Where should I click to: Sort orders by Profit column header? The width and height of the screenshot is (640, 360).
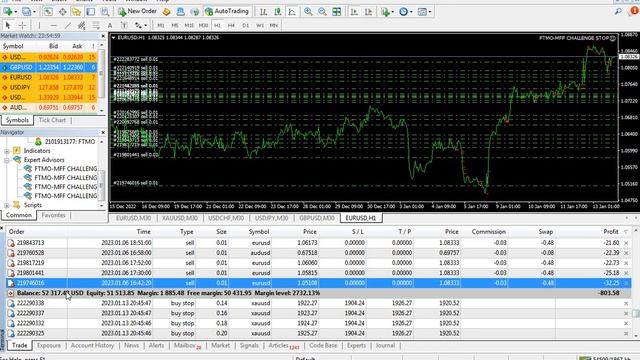(611, 231)
